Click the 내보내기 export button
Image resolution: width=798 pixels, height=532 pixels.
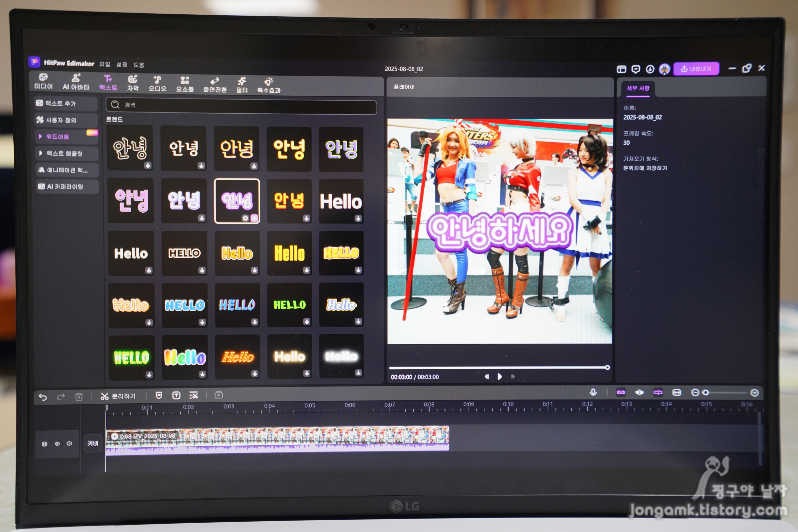696,69
